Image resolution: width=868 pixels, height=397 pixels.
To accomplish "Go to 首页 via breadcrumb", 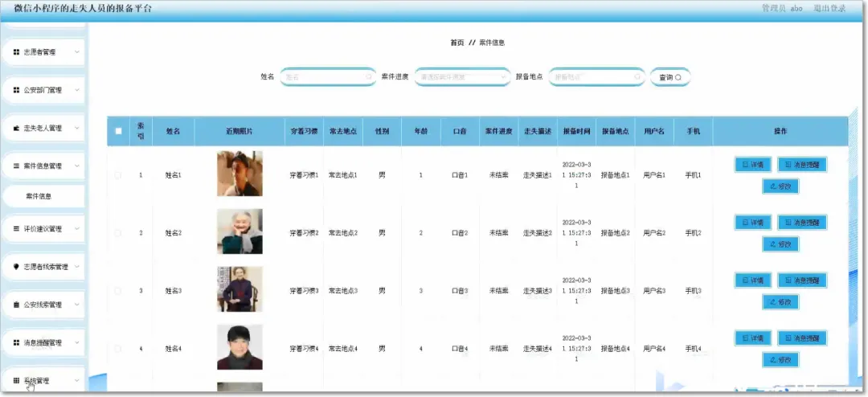I will click(457, 43).
